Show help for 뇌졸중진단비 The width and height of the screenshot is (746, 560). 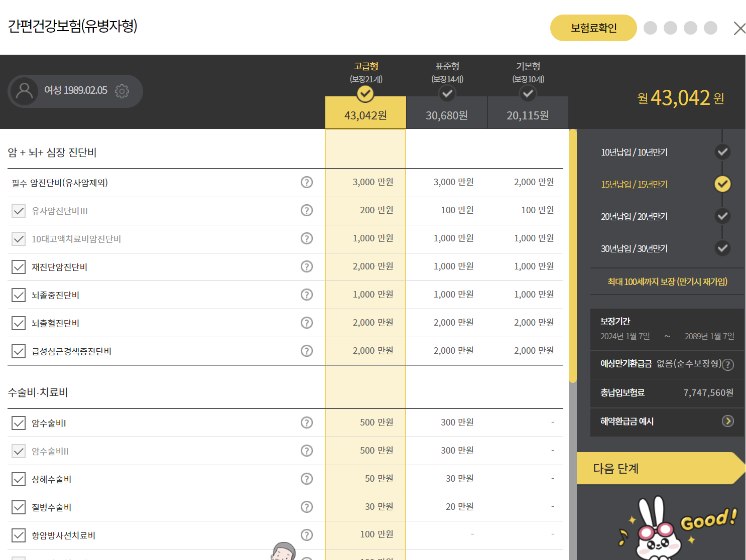(307, 295)
